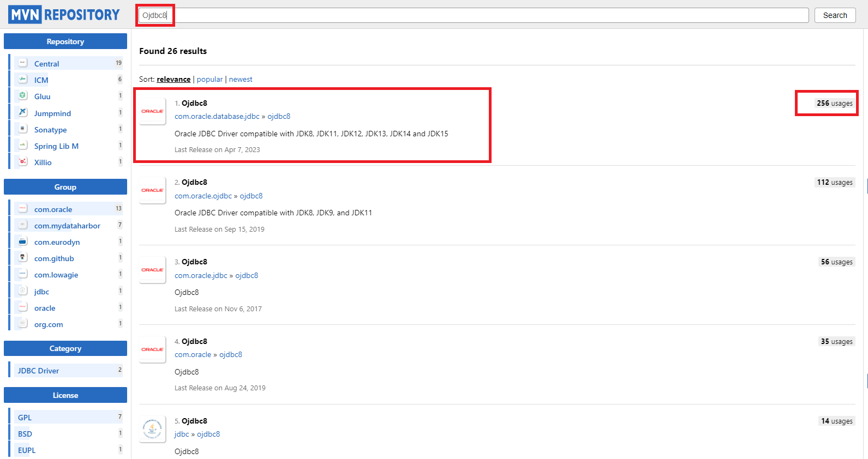Sort results by popular
Screen dimensions: 868x459
(x=209, y=79)
